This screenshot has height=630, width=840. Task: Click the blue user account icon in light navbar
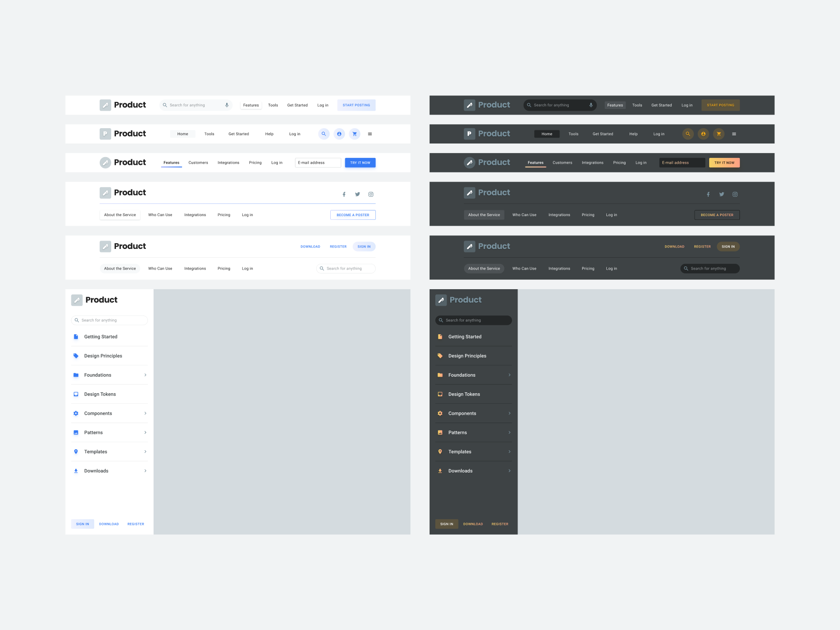339,134
